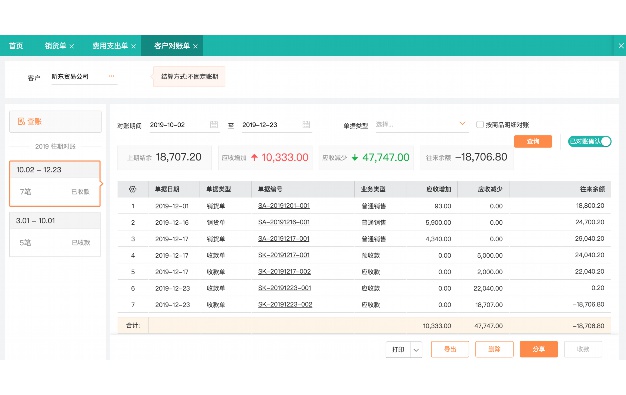Open the start date calendar picker

pyautogui.click(x=214, y=125)
